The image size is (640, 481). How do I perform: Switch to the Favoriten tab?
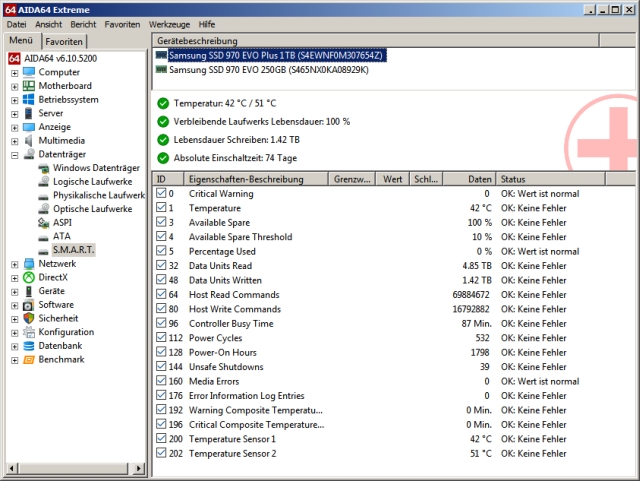[x=64, y=42]
